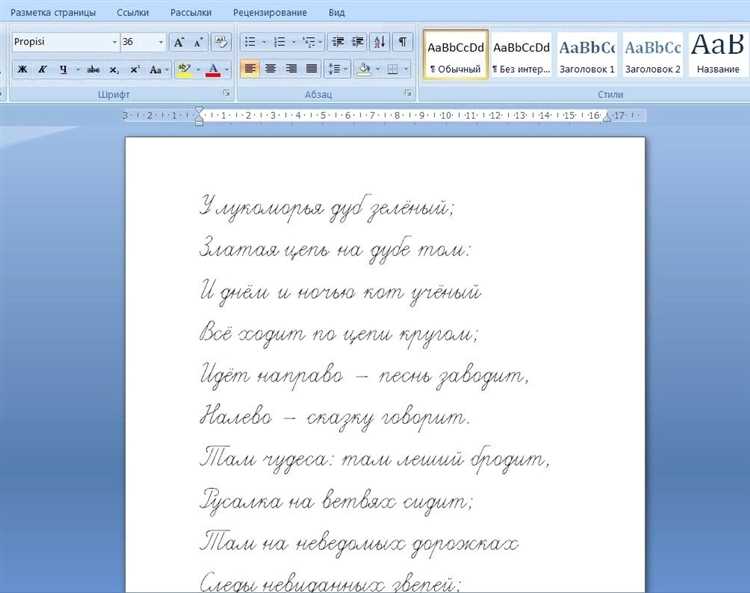Apply bold with the Ж button
750x593 pixels.
22,70
